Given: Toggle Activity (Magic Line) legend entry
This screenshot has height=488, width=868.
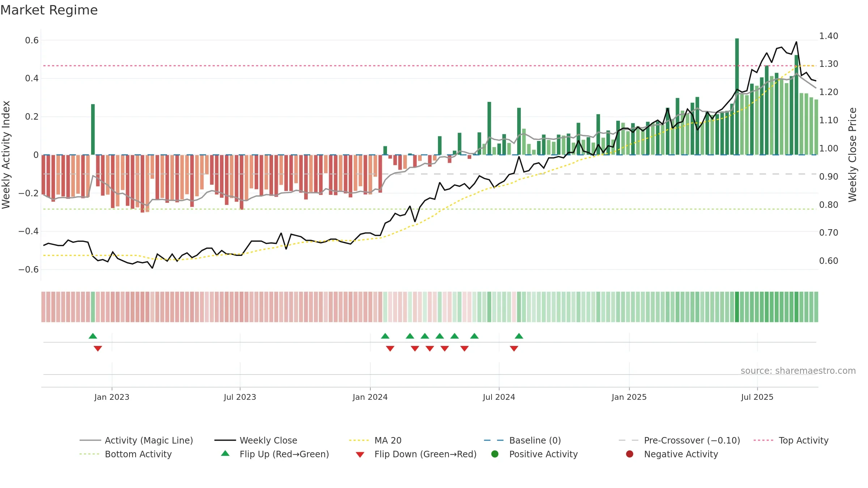Looking at the screenshot, I should point(136,440).
